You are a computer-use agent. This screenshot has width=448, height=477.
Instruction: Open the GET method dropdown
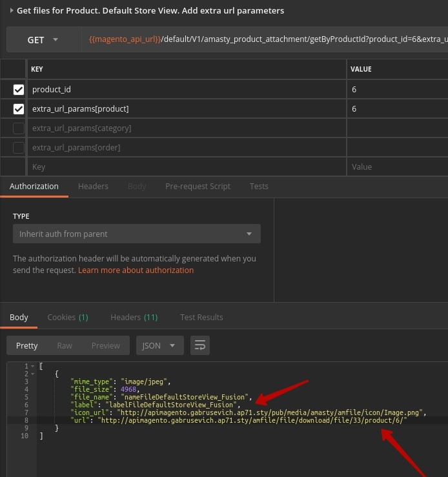[x=43, y=40]
